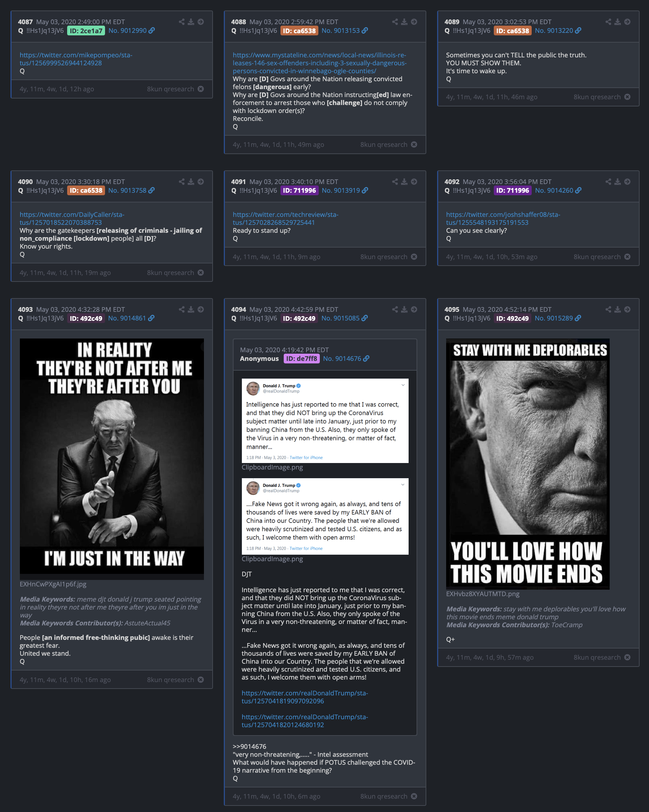
Task: Click link icon beside No. 9013153
Action: 365,31
